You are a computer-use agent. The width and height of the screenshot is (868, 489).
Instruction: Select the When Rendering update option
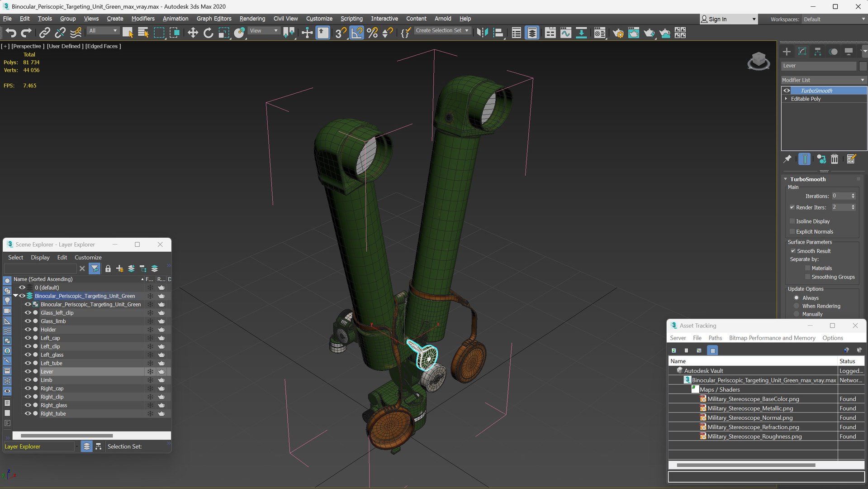[797, 306]
